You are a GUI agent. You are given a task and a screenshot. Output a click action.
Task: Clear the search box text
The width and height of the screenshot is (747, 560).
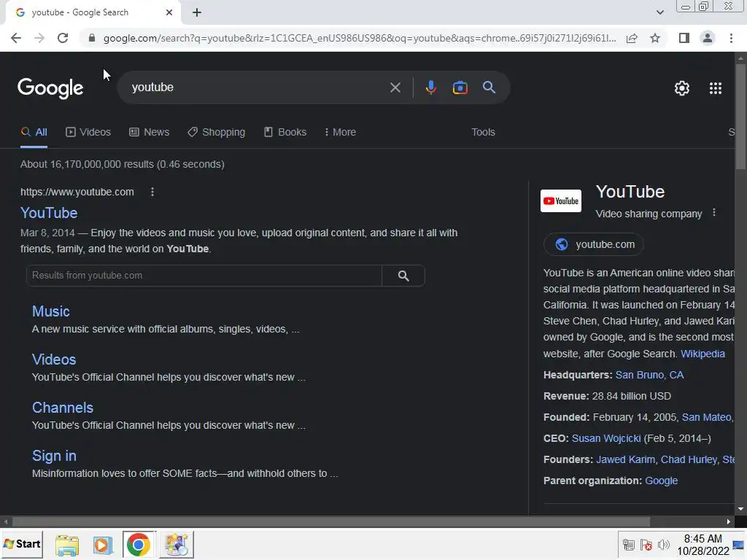click(x=395, y=87)
